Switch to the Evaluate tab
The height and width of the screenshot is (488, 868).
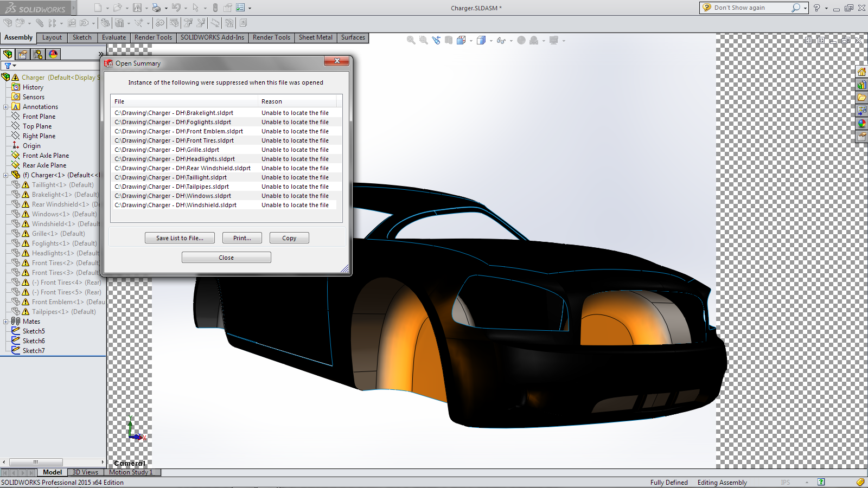coord(114,37)
